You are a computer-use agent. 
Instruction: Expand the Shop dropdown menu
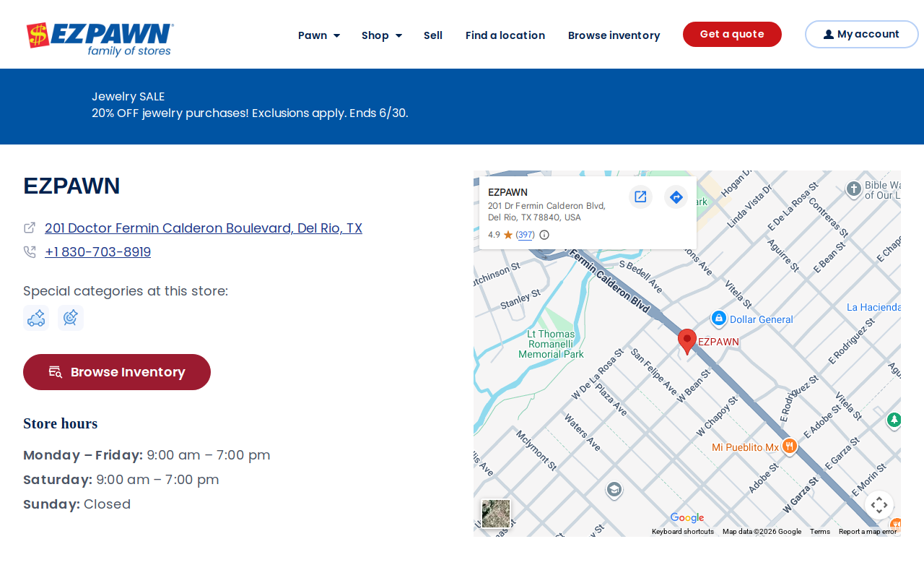[x=382, y=35]
